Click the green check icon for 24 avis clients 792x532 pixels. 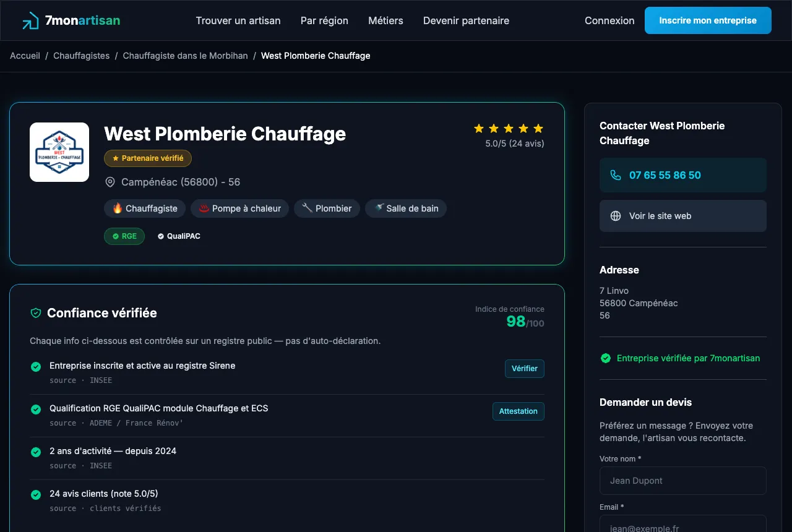(x=36, y=495)
